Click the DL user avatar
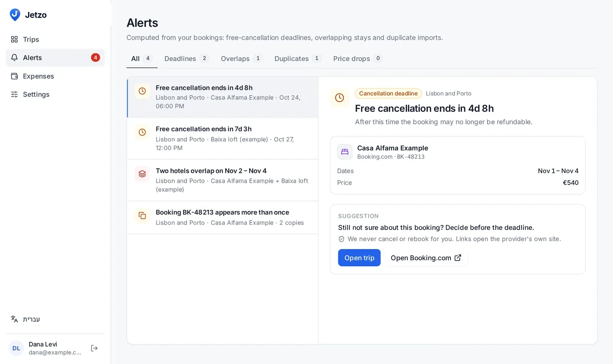 click(x=16, y=348)
